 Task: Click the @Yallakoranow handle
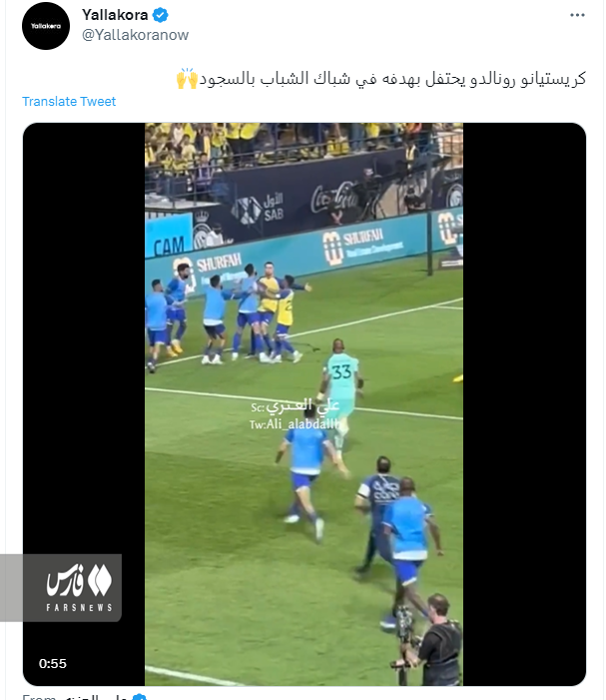click(x=135, y=35)
